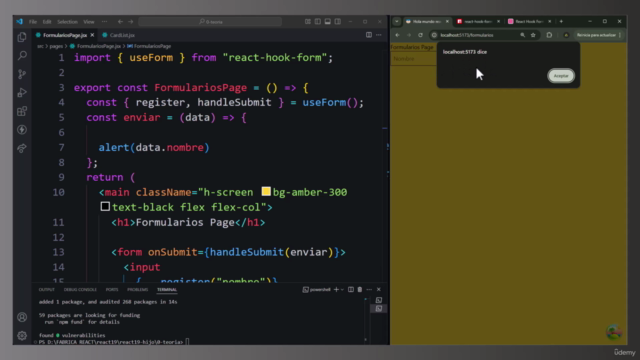The image size is (640, 360).
Task: Open editor More Actions ellipsis
Action: (379, 35)
